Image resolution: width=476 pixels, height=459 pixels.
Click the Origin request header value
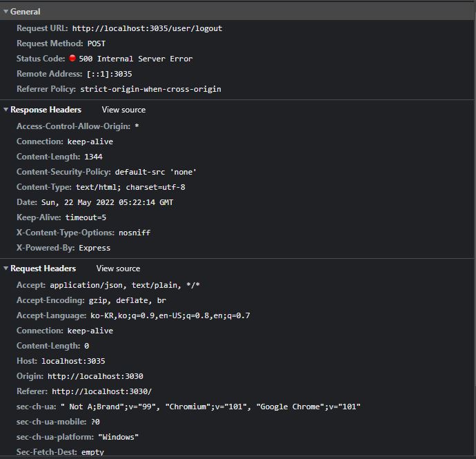click(95, 376)
